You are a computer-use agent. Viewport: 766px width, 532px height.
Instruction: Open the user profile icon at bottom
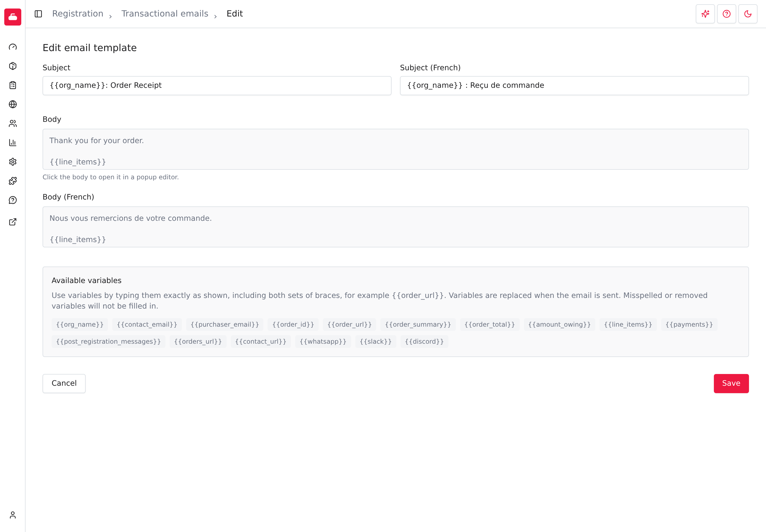pyautogui.click(x=13, y=515)
